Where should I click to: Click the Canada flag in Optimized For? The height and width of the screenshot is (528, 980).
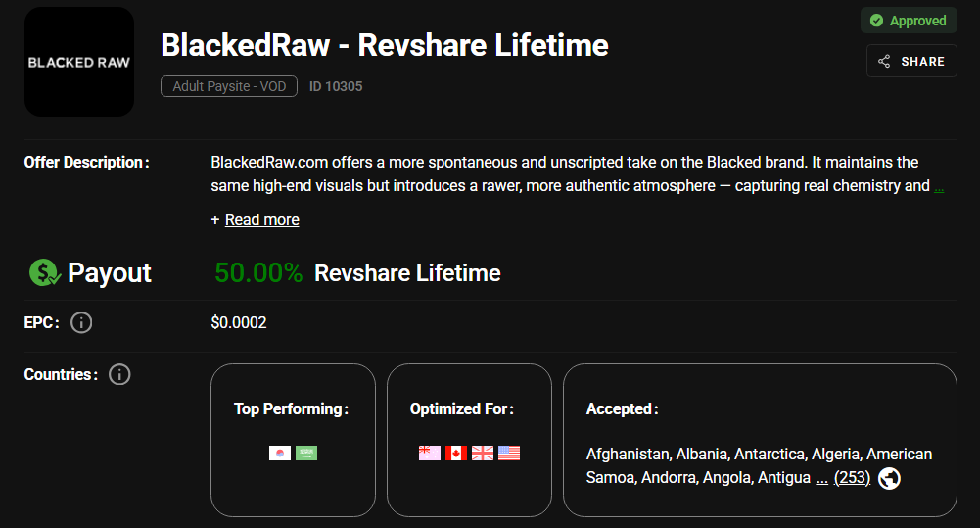coord(456,453)
